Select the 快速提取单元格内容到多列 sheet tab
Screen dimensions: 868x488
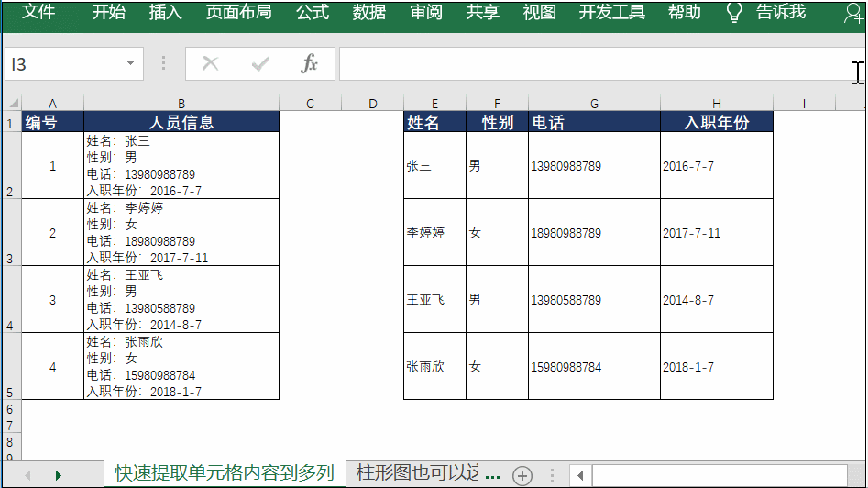[225, 473]
